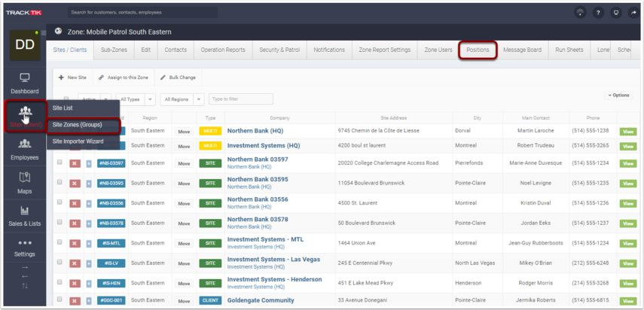Screen dimensions: 644x310
Task: Check the box for Investment Systems - Henderson row
Action: click(x=60, y=282)
